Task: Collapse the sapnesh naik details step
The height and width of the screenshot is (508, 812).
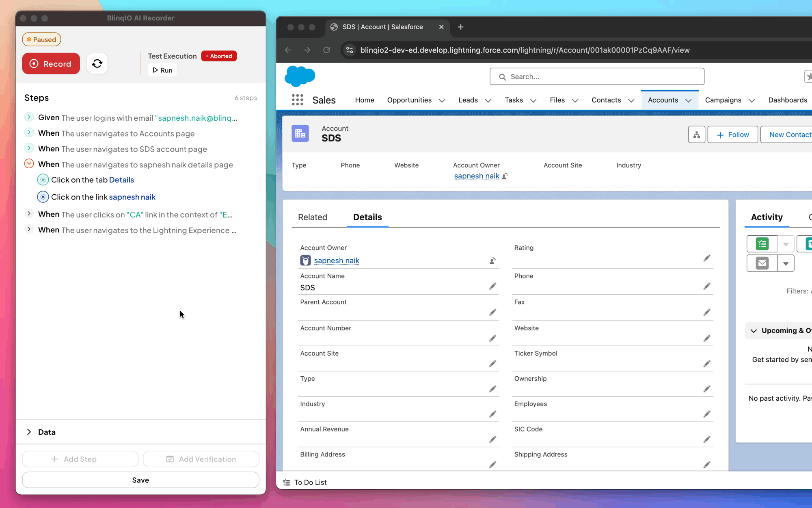Action: coord(29,164)
